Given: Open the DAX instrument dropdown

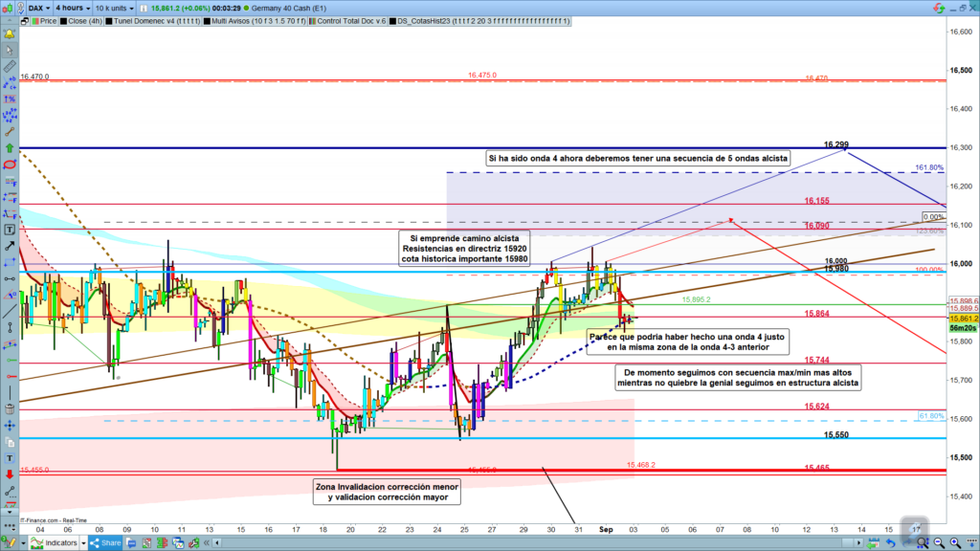Looking at the screenshot, I should 38,7.
